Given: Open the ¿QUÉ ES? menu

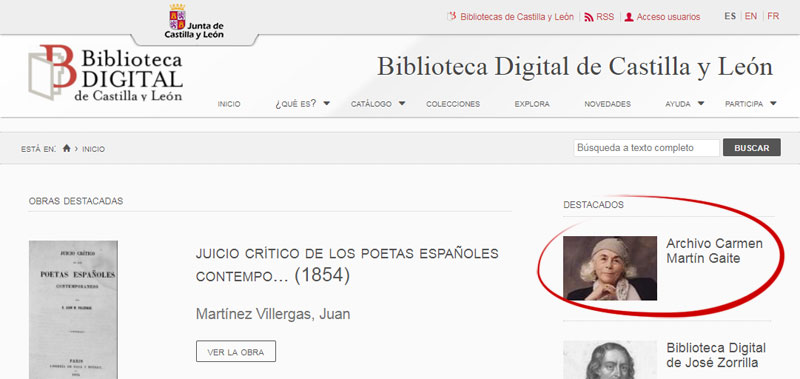Looking at the screenshot, I should [295, 104].
